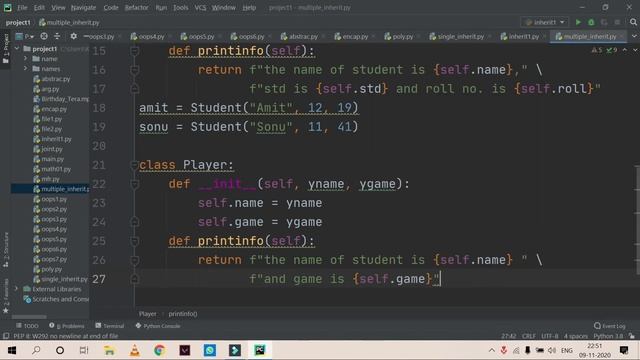
Task: Open line separator CRLF selector
Action: [529, 336]
